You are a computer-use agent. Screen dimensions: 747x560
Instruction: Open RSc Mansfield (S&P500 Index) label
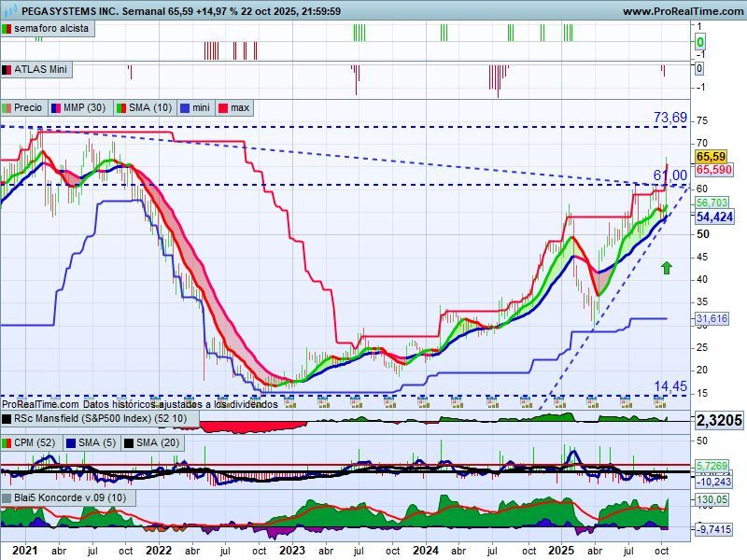click(x=100, y=418)
